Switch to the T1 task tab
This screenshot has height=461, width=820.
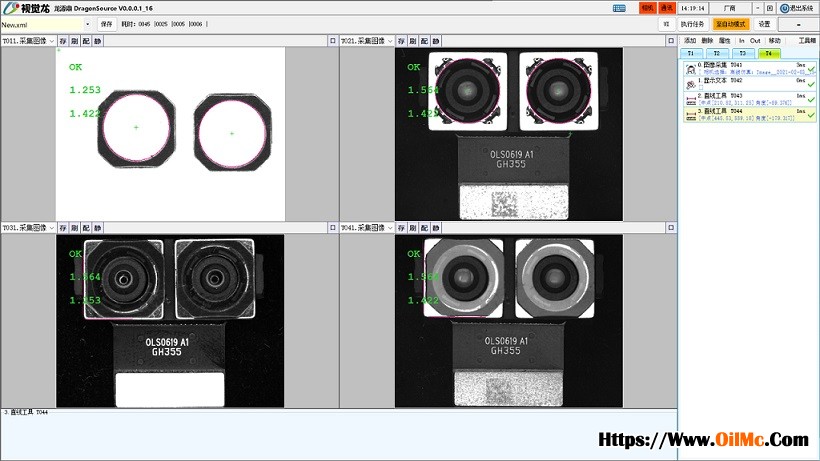click(x=691, y=53)
